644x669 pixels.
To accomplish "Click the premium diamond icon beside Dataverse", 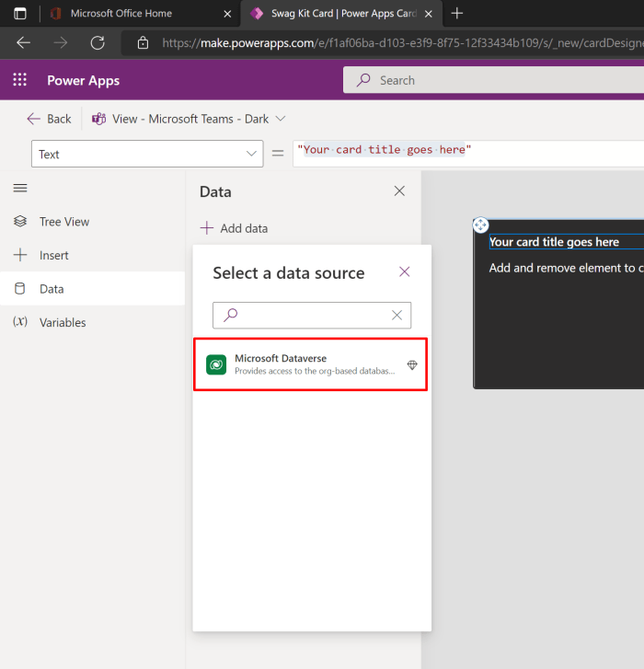I will tap(412, 365).
